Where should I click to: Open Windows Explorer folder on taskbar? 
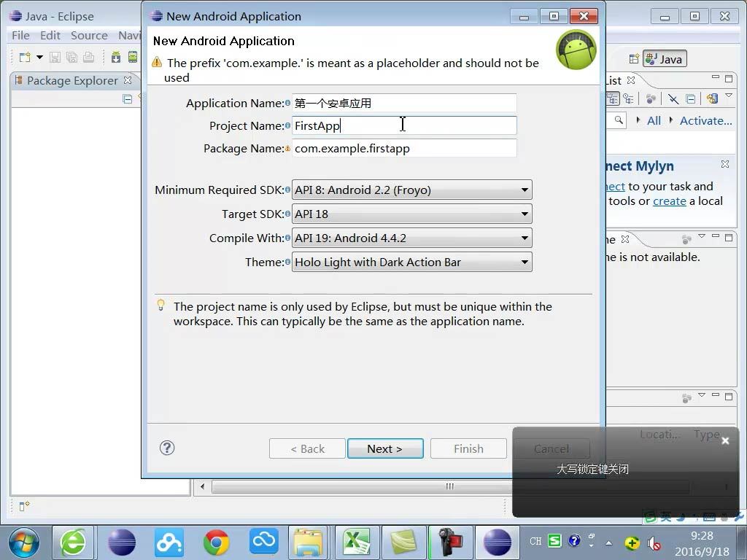309,542
